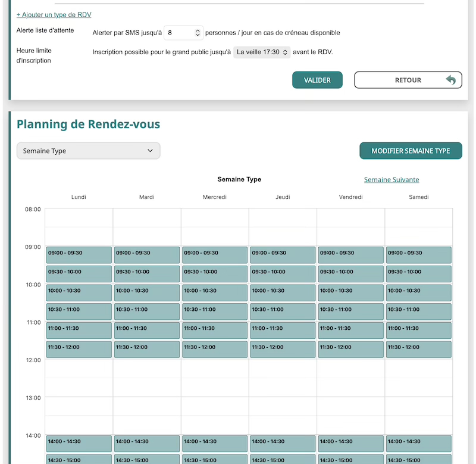Go to 'Semaine Suivante' link
This screenshot has height=464, width=476.
pos(392,179)
